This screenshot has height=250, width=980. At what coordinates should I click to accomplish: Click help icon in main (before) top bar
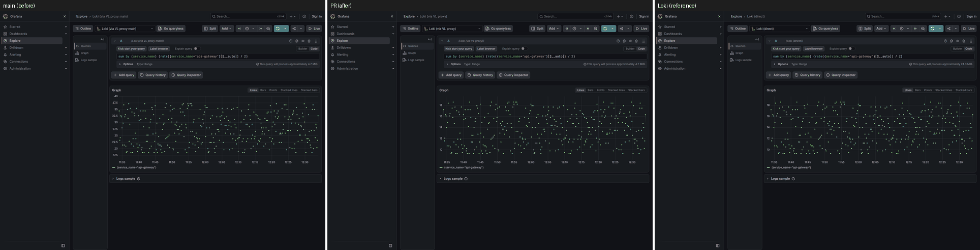click(304, 16)
